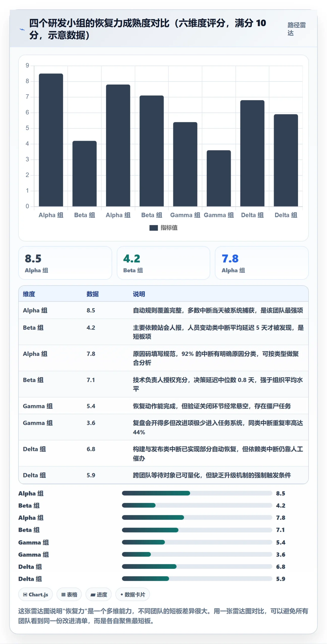Click the chart title heading text
This screenshot has height=644, width=327.
click(x=148, y=29)
